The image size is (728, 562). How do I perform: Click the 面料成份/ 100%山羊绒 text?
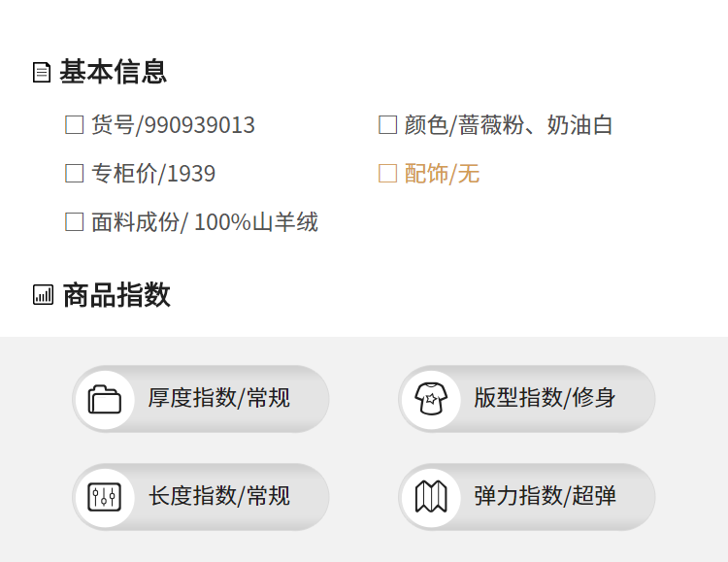point(205,222)
